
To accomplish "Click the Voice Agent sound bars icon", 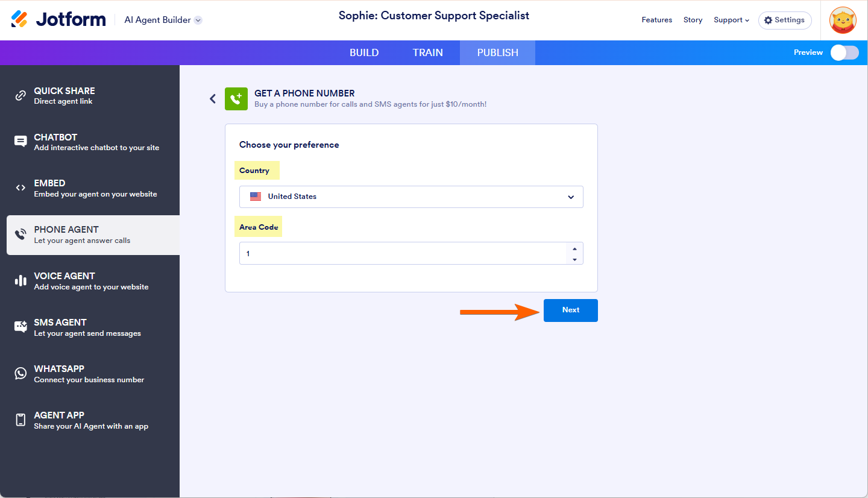I will click(x=20, y=280).
